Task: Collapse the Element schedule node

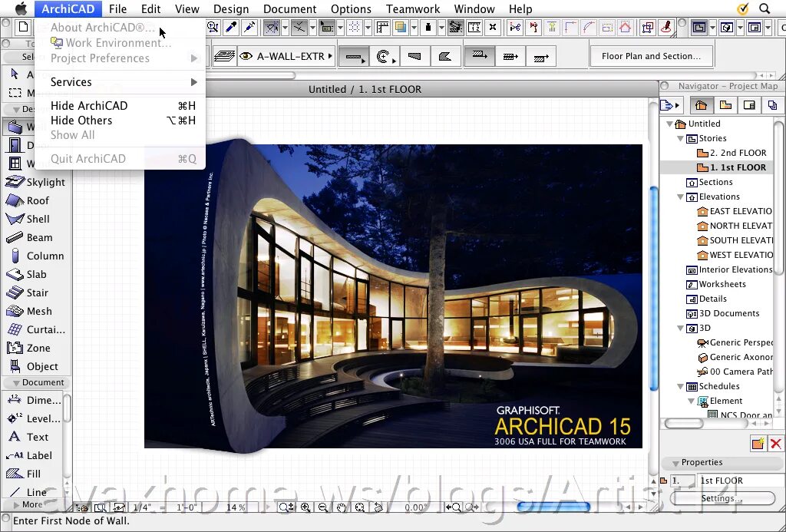Action: pos(692,401)
